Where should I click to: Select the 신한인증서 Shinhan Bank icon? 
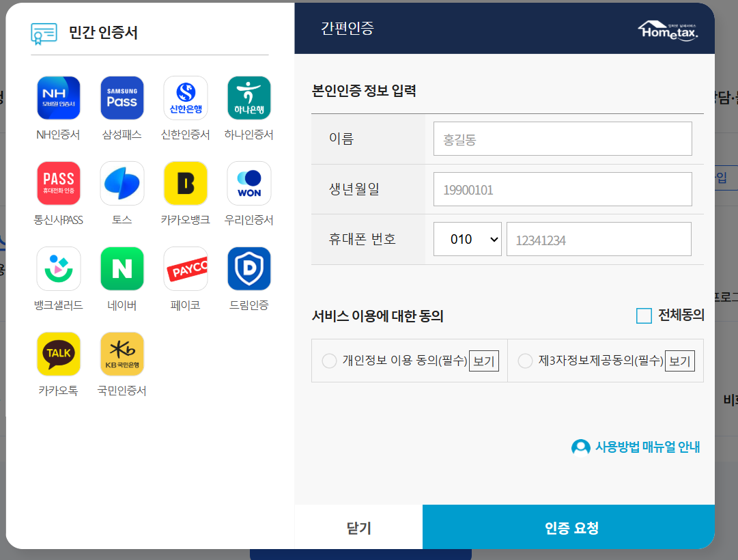coord(186,98)
